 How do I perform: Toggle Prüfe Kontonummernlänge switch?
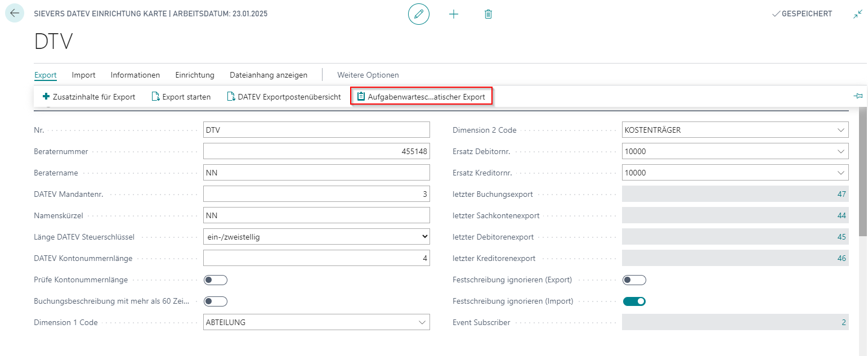point(215,280)
